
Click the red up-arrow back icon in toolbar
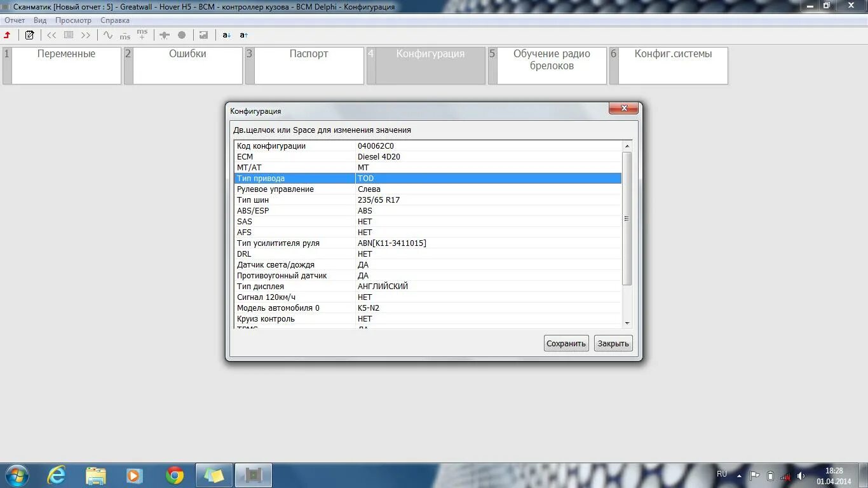click(x=8, y=36)
